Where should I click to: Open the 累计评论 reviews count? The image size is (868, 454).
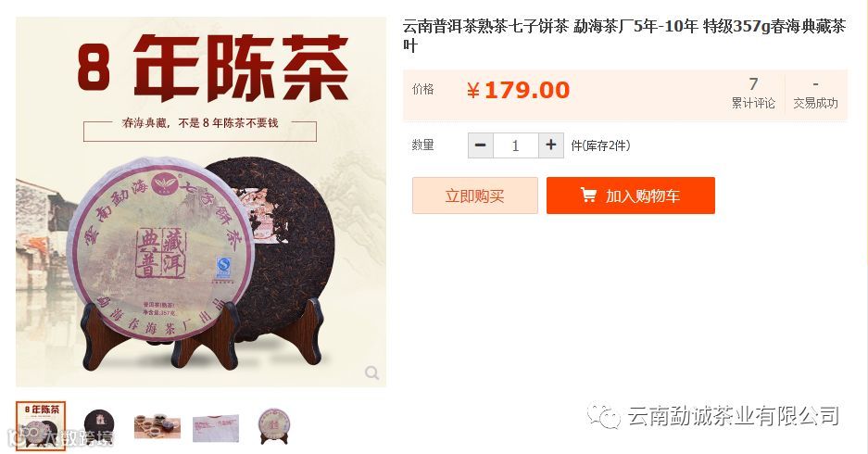pos(753,94)
